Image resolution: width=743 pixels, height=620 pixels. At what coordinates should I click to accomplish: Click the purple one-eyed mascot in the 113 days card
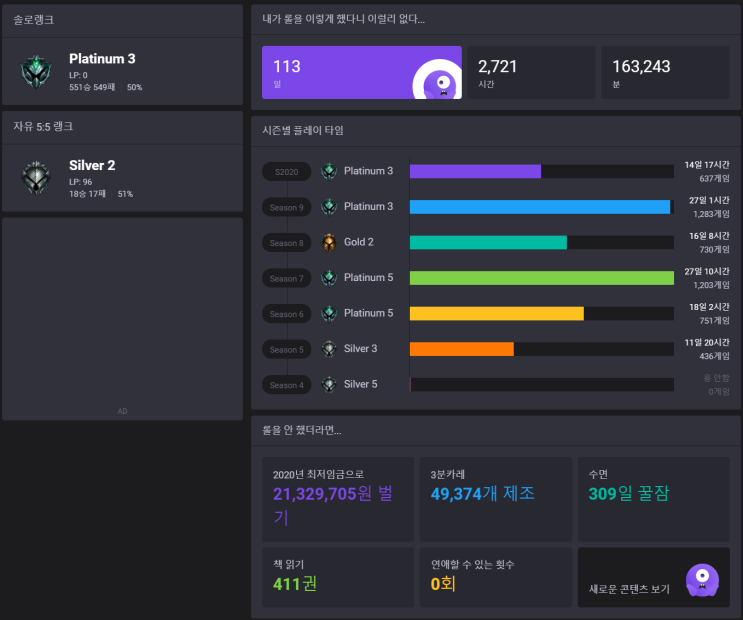coord(437,80)
